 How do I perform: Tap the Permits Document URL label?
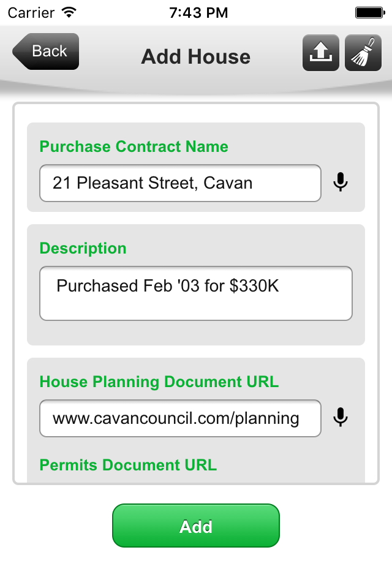pos(128,465)
